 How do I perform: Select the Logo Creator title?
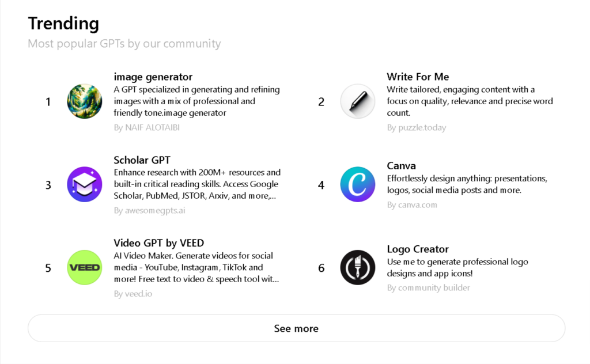(x=418, y=249)
